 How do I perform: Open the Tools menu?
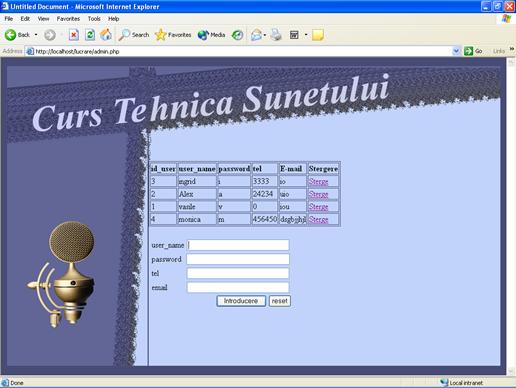tap(94, 19)
